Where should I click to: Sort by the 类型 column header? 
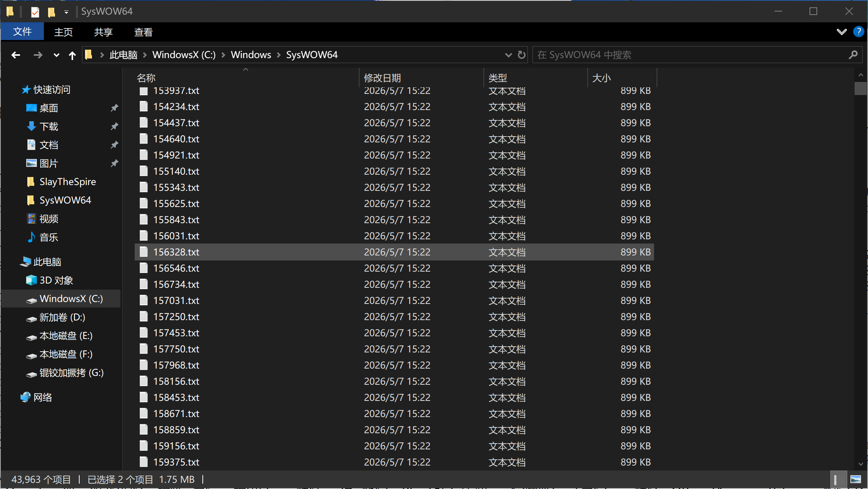[536, 78]
